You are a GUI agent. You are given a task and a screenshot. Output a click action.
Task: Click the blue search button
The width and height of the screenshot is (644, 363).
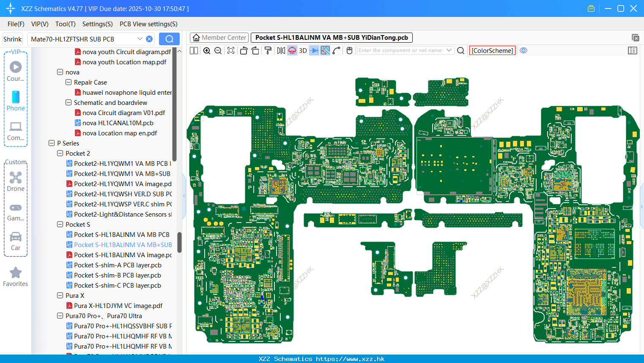(169, 39)
